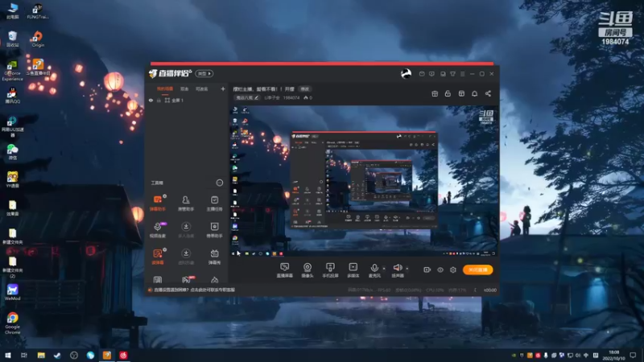Open the 斗鱼直播伴侣 desktop shortcut
The height and width of the screenshot is (362, 644).
pos(38,67)
